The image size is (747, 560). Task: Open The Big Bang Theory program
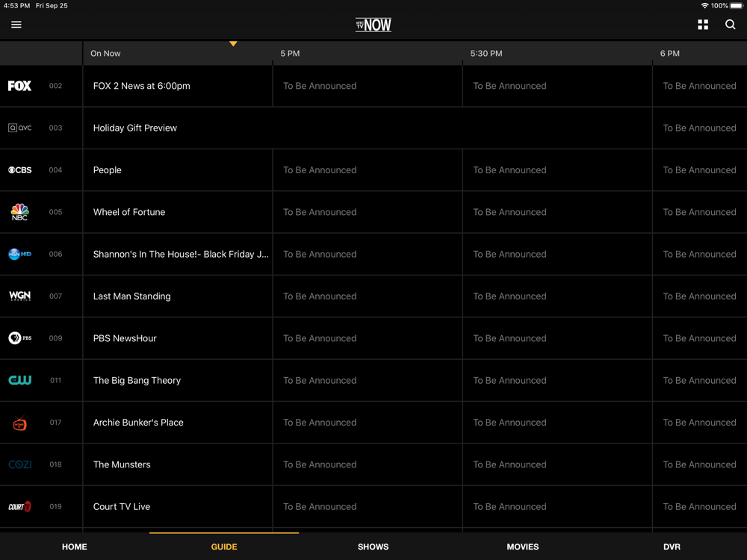[x=178, y=380]
